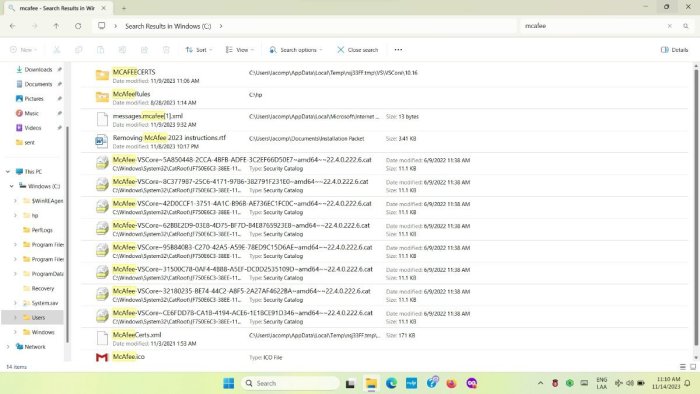Clear the mcafee search text
The height and width of the screenshot is (394, 700).
pos(670,26)
